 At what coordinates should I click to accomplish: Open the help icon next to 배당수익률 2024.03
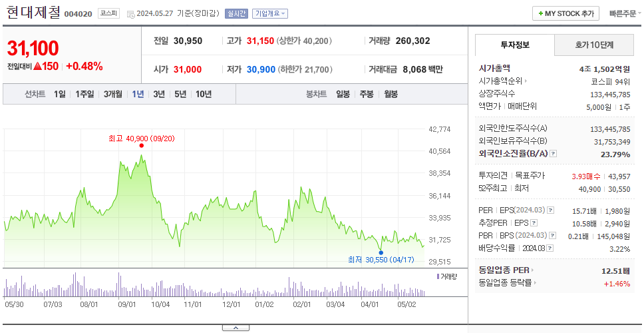550,248
